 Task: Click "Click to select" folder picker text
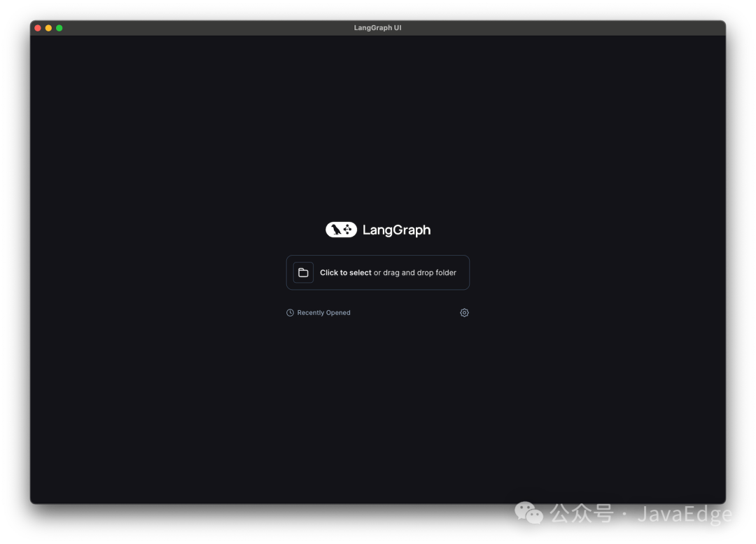click(x=346, y=272)
